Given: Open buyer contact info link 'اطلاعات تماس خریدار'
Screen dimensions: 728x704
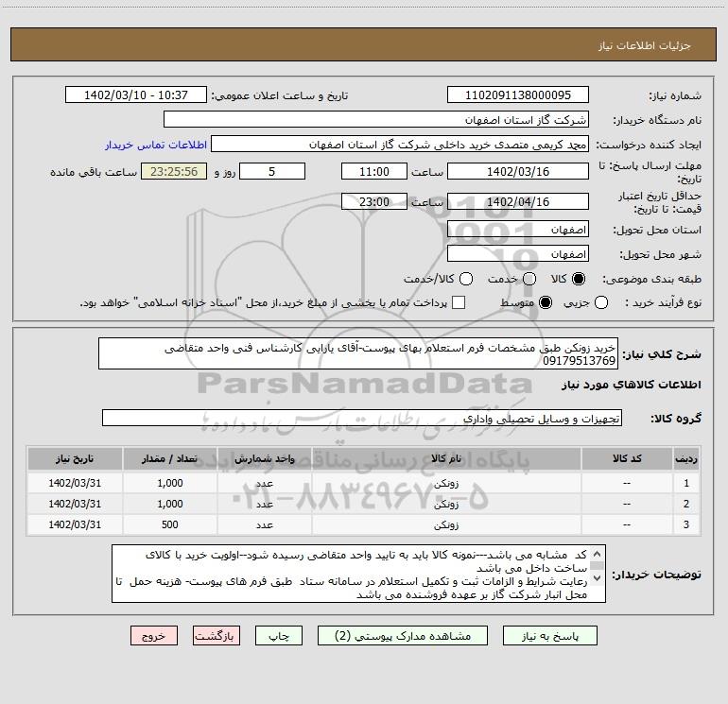Looking at the screenshot, I should pos(156,145).
